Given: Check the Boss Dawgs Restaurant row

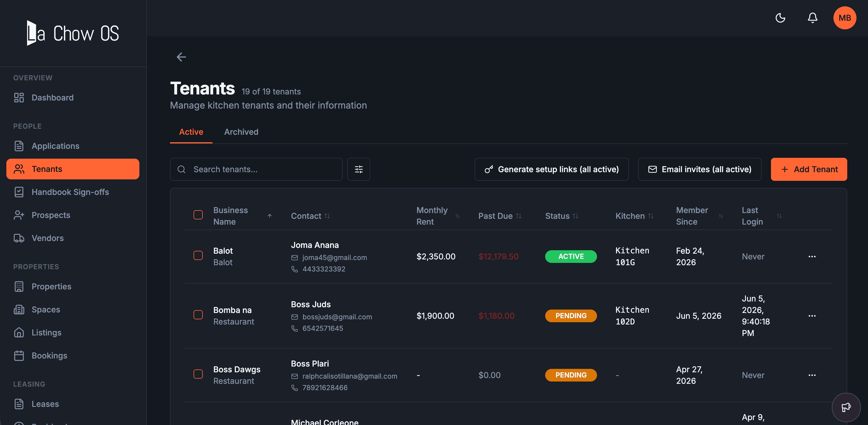Looking at the screenshot, I should [198, 374].
